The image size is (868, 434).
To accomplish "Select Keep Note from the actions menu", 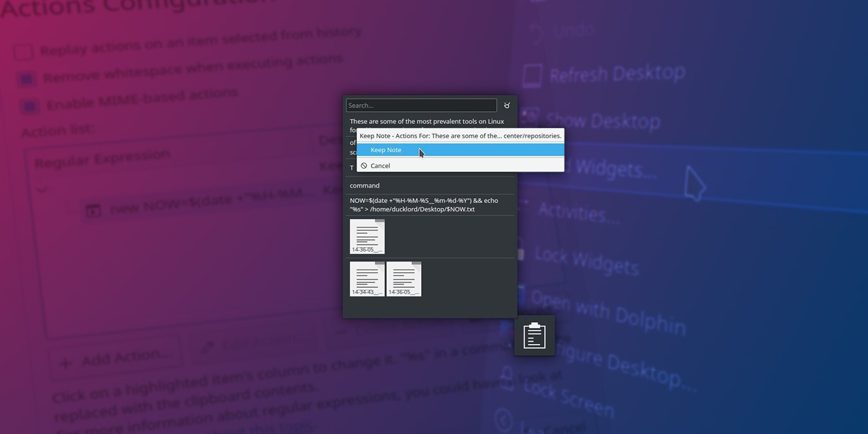I will tap(386, 149).
